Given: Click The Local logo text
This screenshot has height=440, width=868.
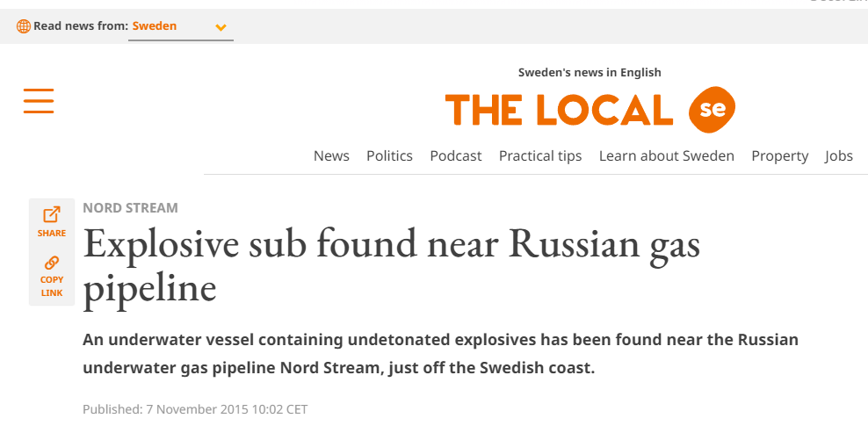Looking at the screenshot, I should tap(559, 110).
